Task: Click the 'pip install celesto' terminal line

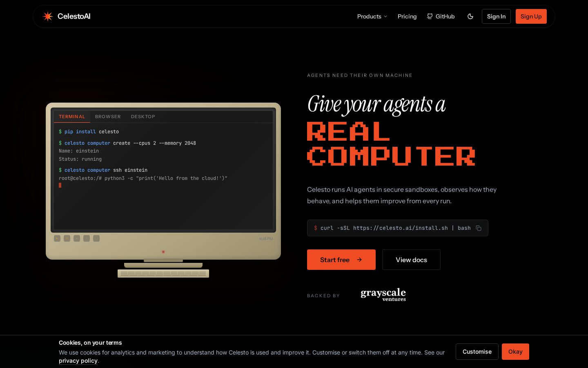Action: click(x=89, y=132)
